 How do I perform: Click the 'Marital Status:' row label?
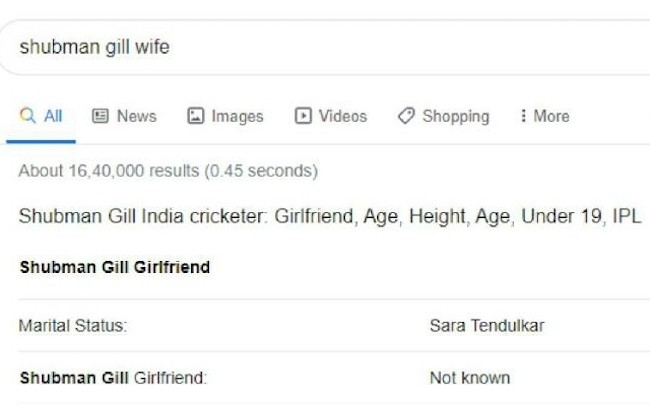(x=73, y=326)
